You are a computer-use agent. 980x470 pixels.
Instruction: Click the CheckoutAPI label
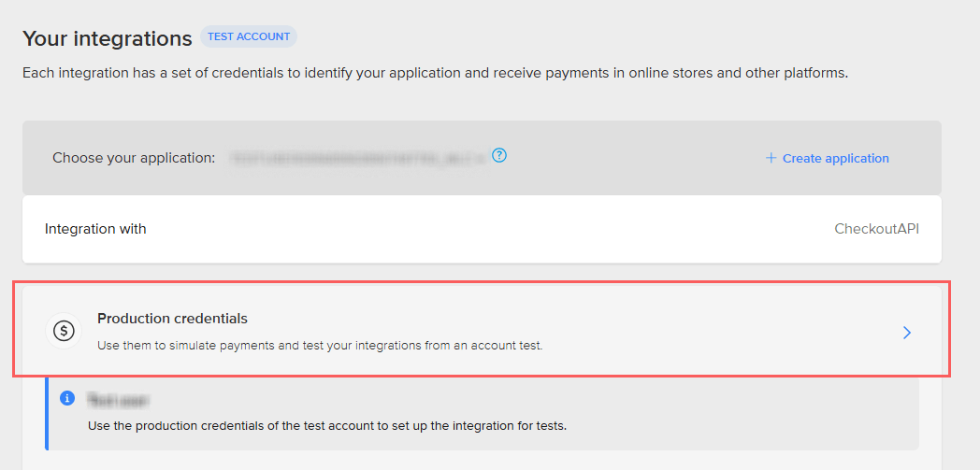click(x=877, y=229)
